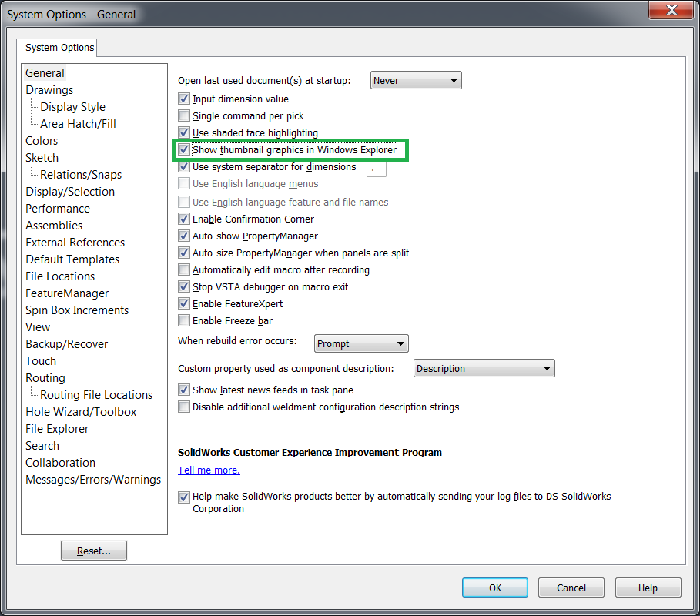Toggle Enable Confirmation Corner checkbox
The image size is (700, 616).
click(x=183, y=219)
